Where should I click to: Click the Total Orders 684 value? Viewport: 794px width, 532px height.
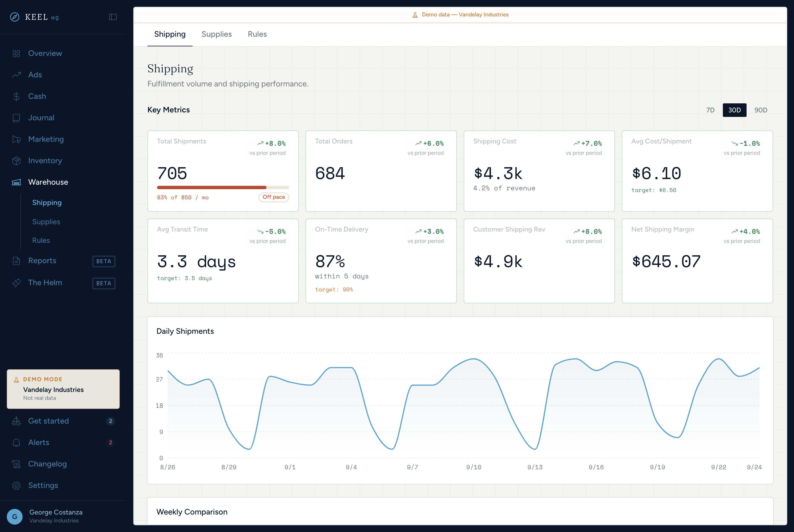[x=330, y=173]
